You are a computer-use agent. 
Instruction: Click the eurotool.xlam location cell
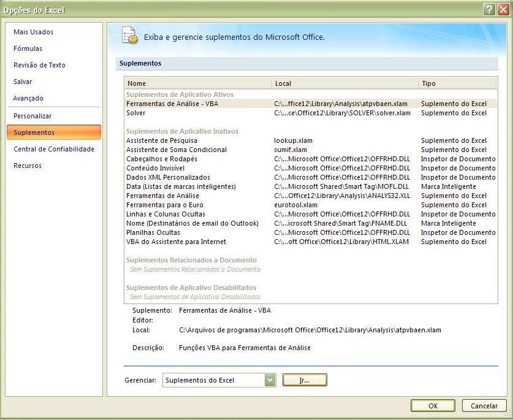296,205
